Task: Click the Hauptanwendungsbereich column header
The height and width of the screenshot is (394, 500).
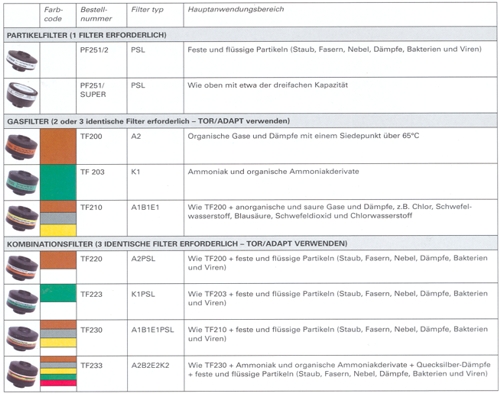Action: tap(236, 9)
